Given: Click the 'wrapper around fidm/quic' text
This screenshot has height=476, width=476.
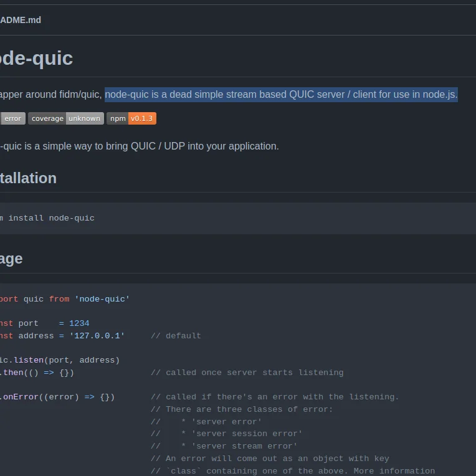Looking at the screenshot, I should pyautogui.click(x=50, y=95).
